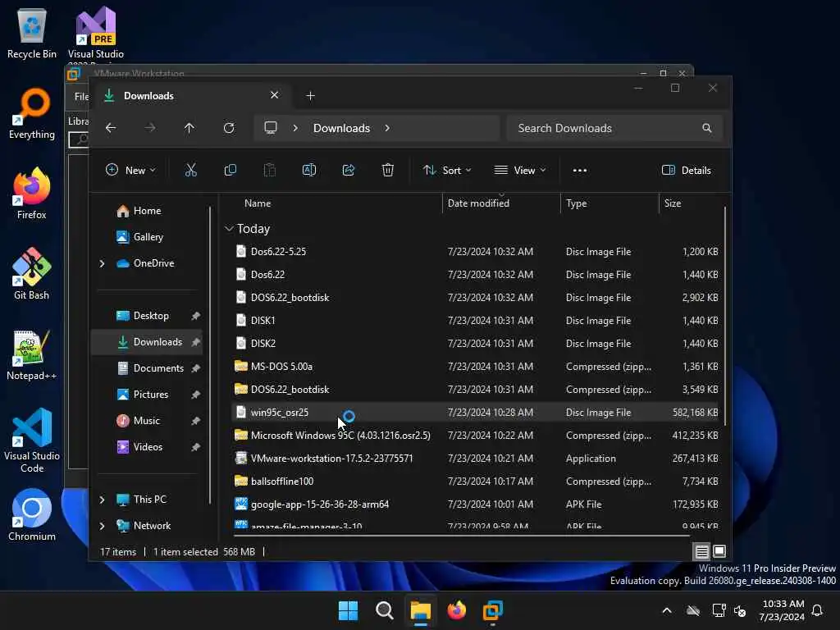Expand This PC tree node

(102, 500)
